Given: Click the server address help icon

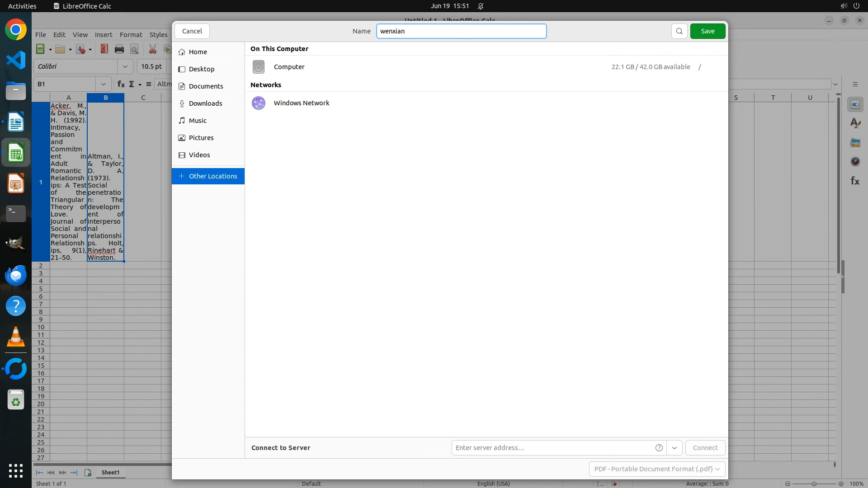Looking at the screenshot, I should (x=659, y=448).
